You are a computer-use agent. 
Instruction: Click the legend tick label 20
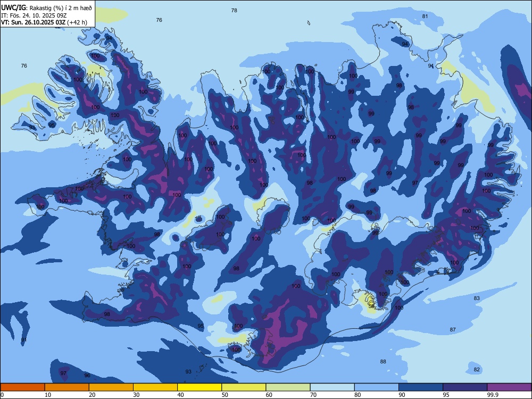[x=92, y=395]
